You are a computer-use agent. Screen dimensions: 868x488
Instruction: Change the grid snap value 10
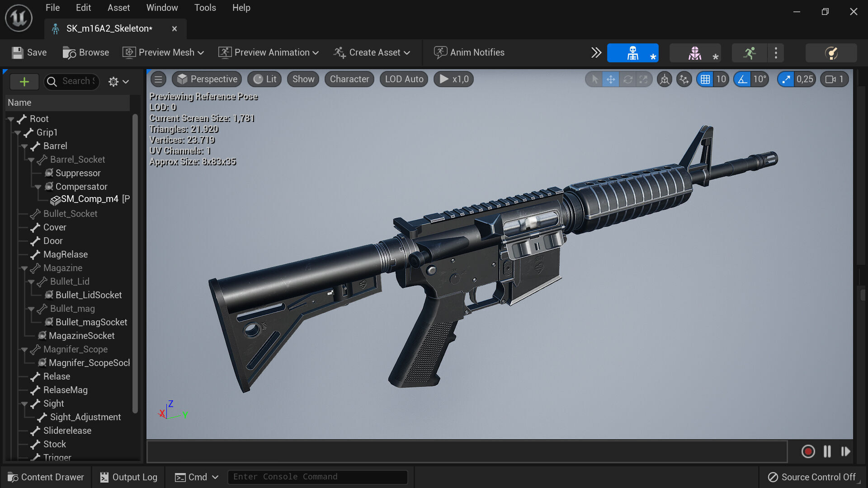[721, 80]
